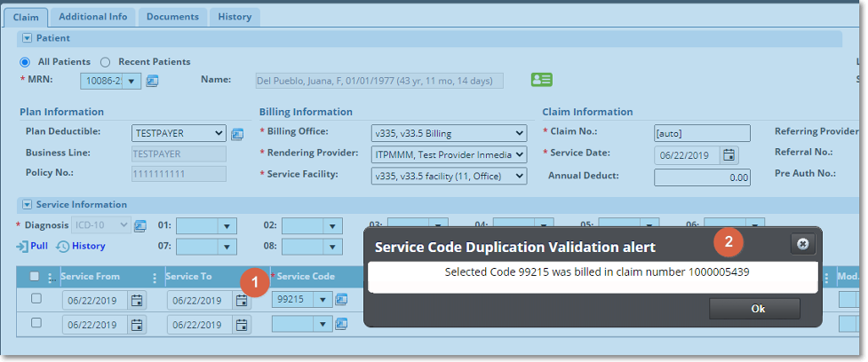Select the Recent Patients radio button
The height and width of the screenshot is (362, 868).
click(x=105, y=61)
